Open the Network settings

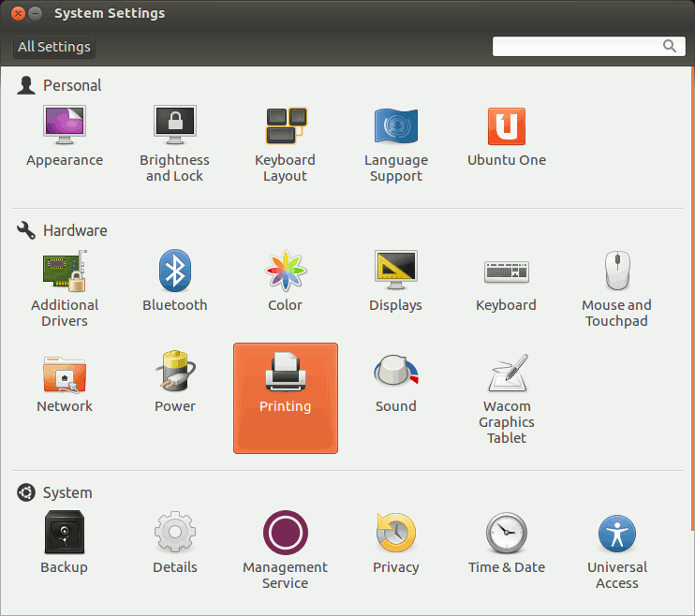click(64, 374)
